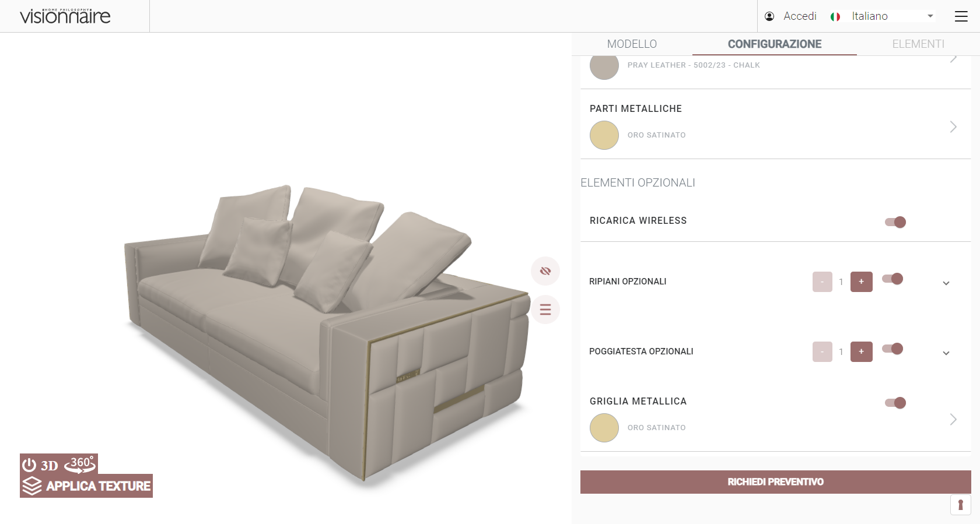
Task: Switch to the Elementi tab
Action: (918, 44)
